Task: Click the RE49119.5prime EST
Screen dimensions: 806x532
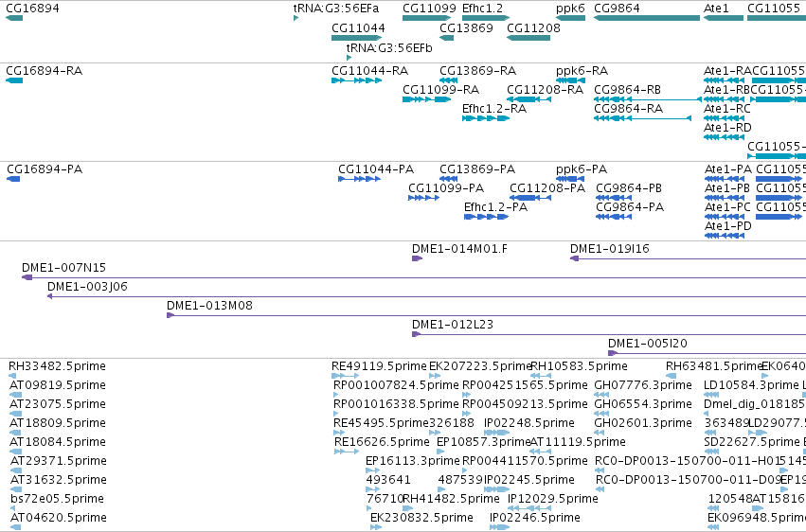Action: click(x=346, y=376)
